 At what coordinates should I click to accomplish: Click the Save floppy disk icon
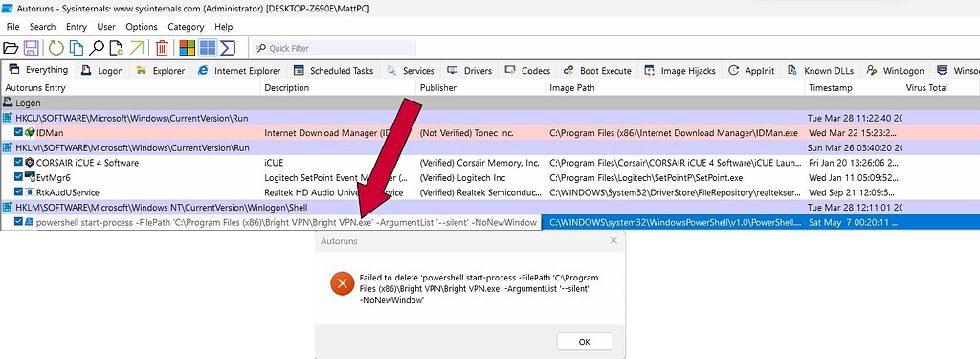coord(32,48)
